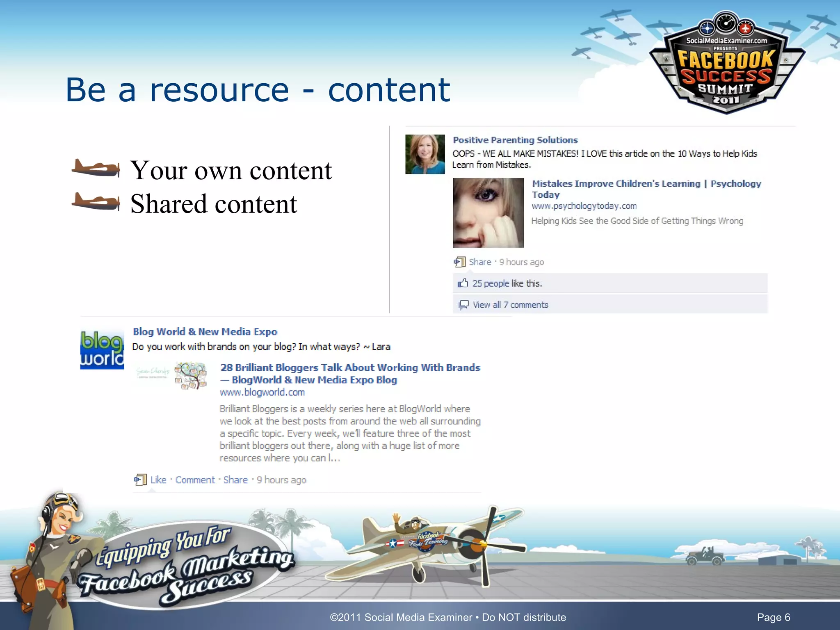
Task: Share the Blog World post
Action: tap(235, 480)
